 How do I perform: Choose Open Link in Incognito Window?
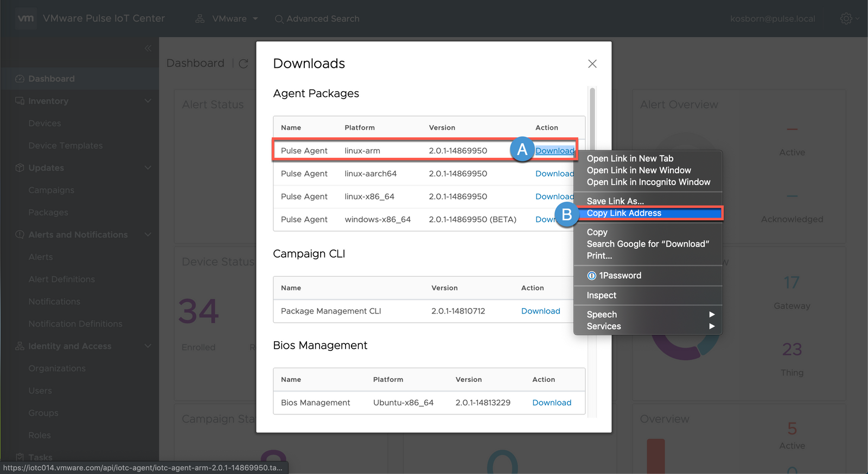click(x=648, y=182)
